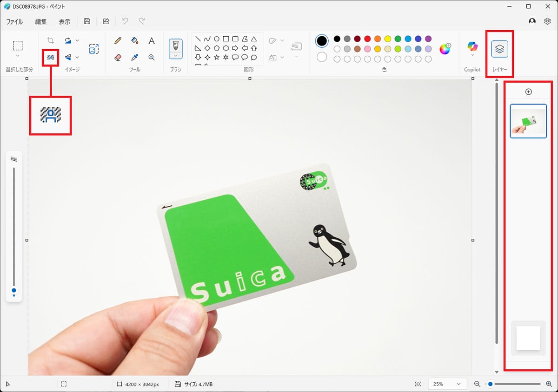Pick the orange color swatch
This screenshot has width=558, height=392.
(378, 39)
